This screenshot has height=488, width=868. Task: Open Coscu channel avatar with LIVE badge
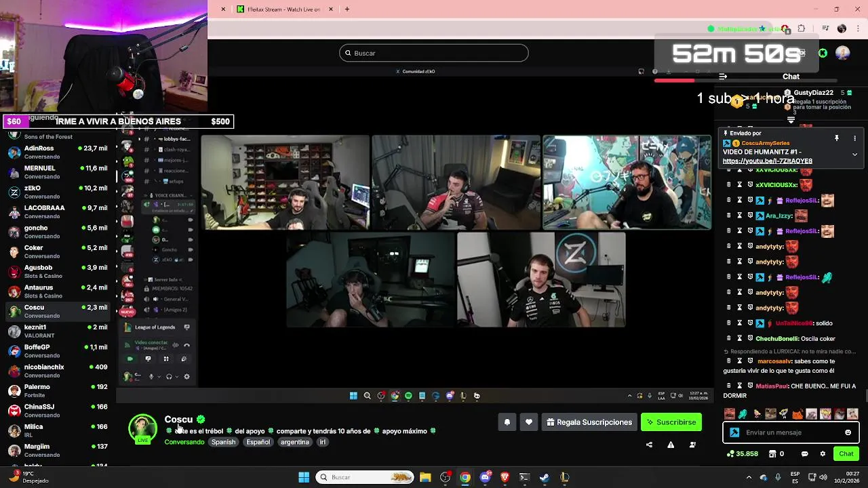[143, 428]
